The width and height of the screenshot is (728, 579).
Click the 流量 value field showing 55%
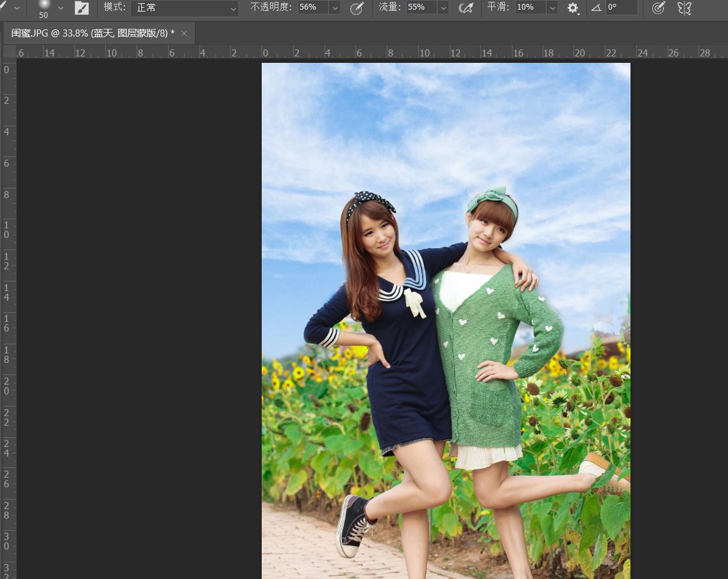point(420,8)
